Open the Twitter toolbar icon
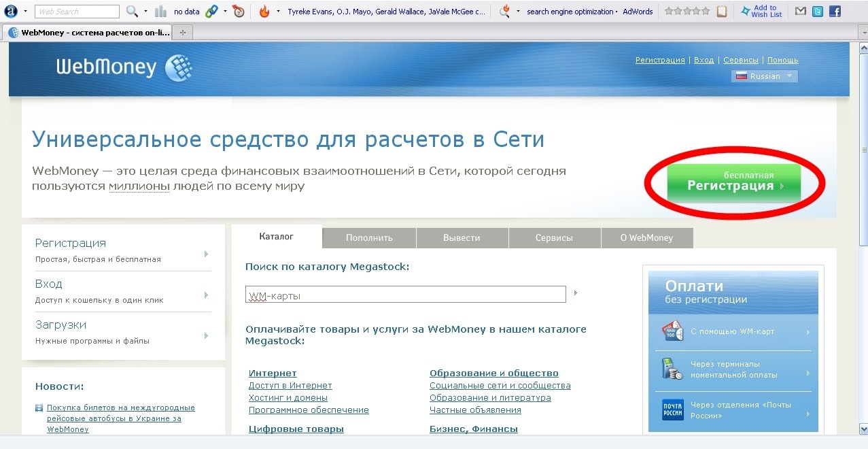The height and width of the screenshot is (449, 868). 818,12
